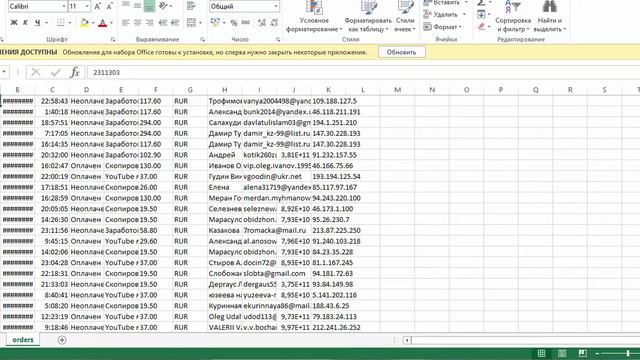Click the cell borders icon
640x360 pixels.
60,23
